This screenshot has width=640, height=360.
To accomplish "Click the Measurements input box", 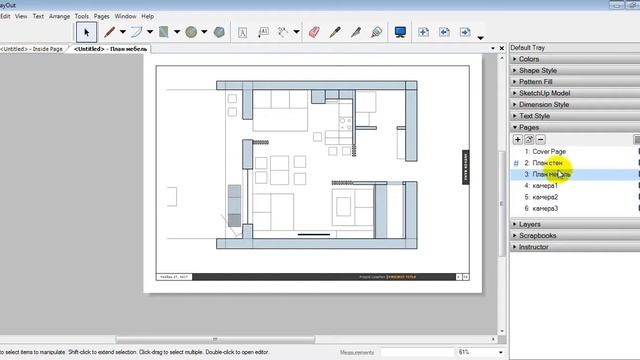I will click(x=417, y=352).
